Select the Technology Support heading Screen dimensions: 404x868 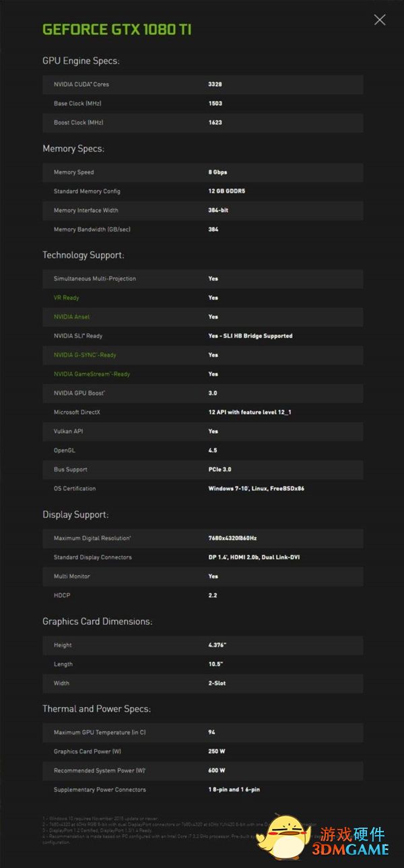pyautogui.click(x=83, y=255)
